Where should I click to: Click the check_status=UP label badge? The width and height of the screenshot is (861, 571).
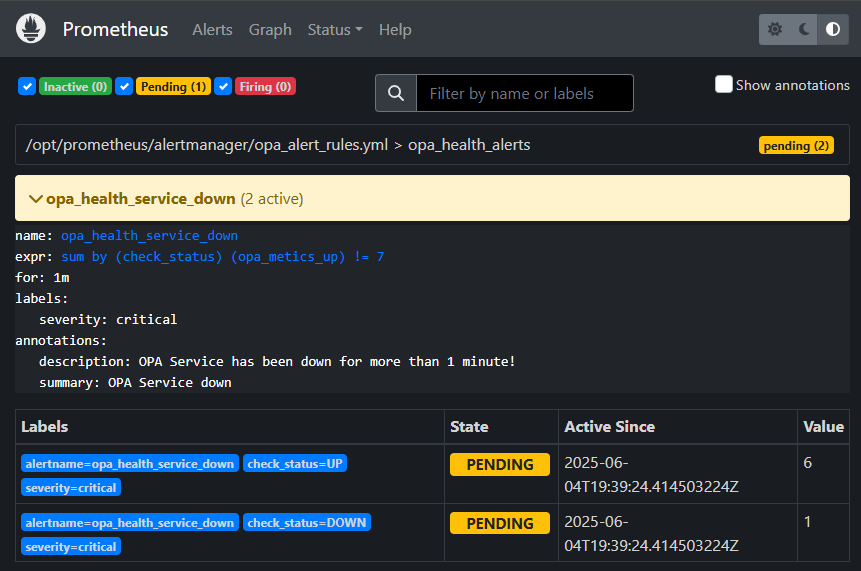[x=295, y=463]
